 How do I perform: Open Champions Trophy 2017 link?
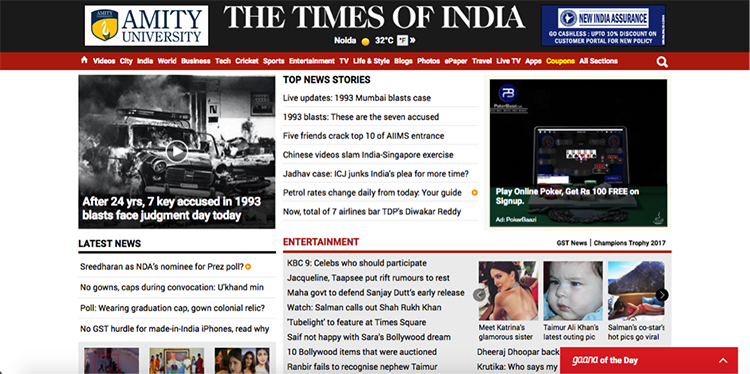coord(629,243)
